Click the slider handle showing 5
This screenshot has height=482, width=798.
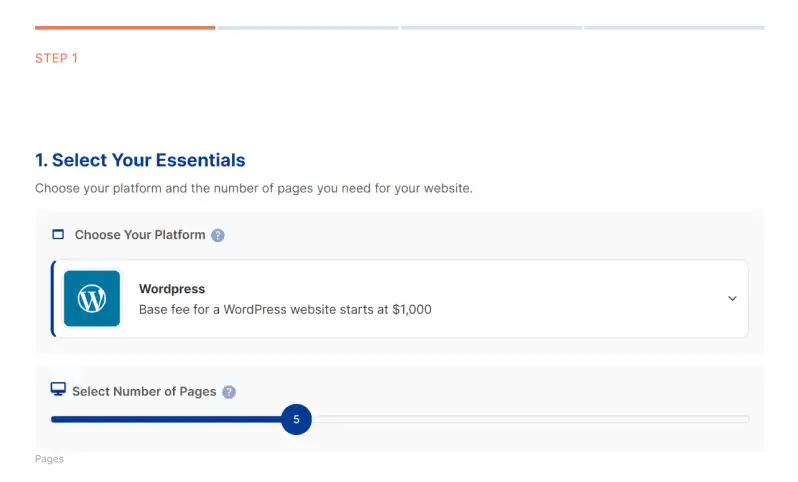(297, 420)
